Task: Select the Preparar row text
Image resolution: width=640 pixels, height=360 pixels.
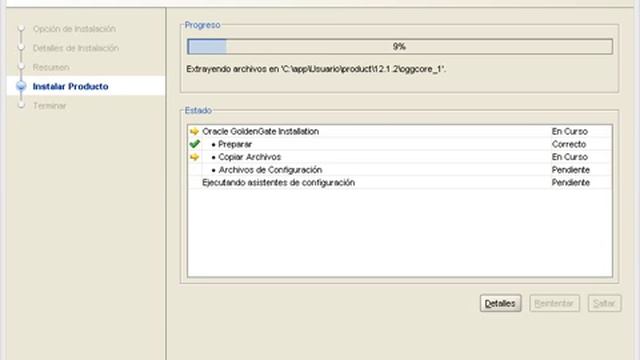Action: click(235, 144)
